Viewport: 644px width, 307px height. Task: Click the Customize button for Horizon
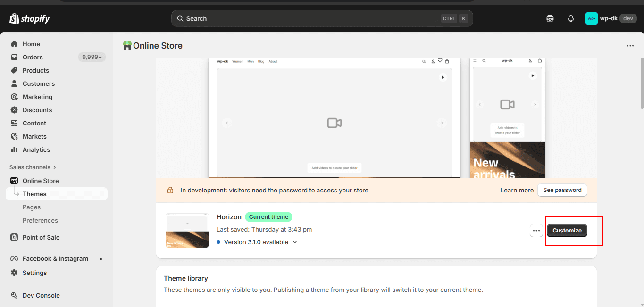(x=567, y=231)
